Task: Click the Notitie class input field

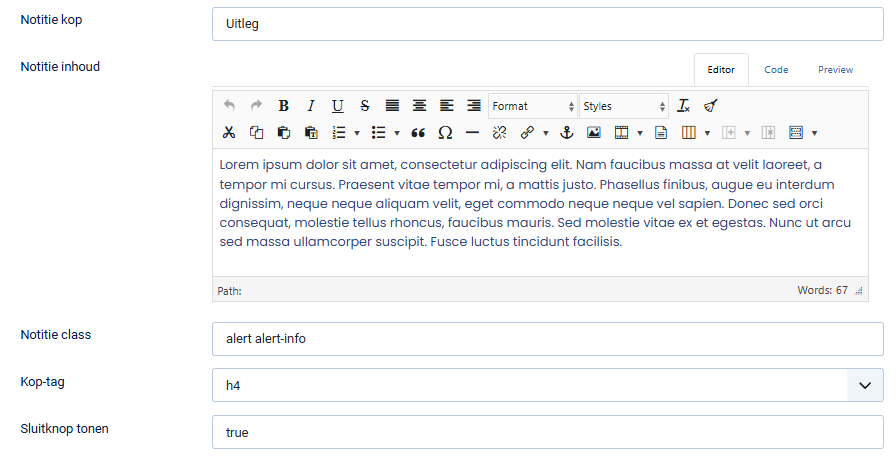Action: click(547, 339)
